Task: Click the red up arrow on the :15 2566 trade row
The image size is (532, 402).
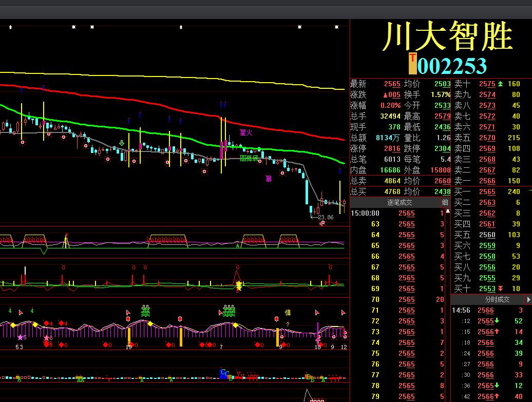Action: (497, 332)
